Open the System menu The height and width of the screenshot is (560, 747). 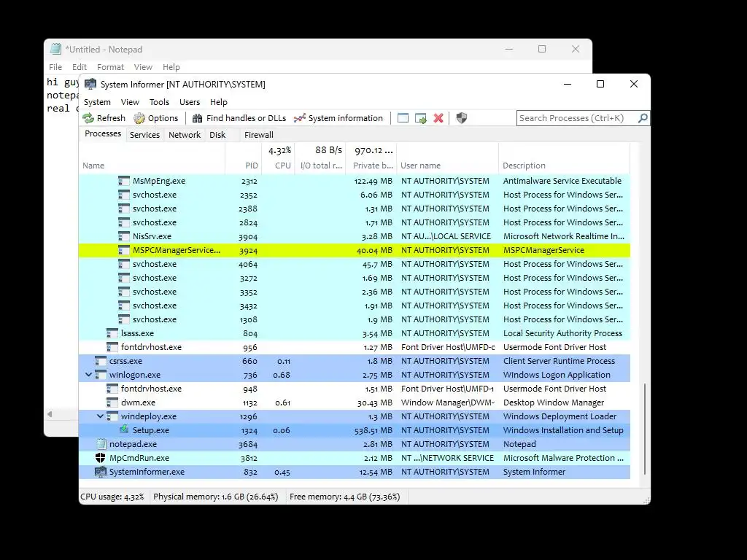point(97,102)
